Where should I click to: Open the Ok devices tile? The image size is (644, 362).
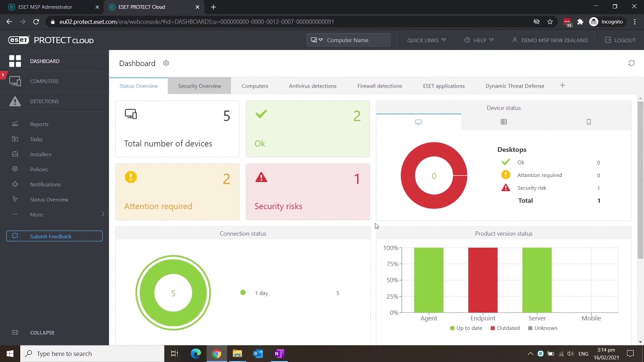[307, 129]
